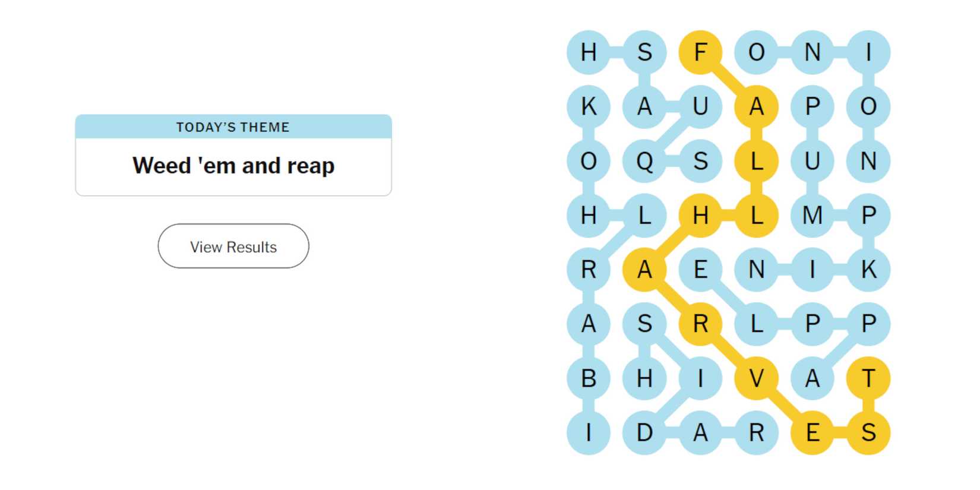Click the yellow letter H in the middle row
This screenshot has height=490, width=980.
(701, 215)
